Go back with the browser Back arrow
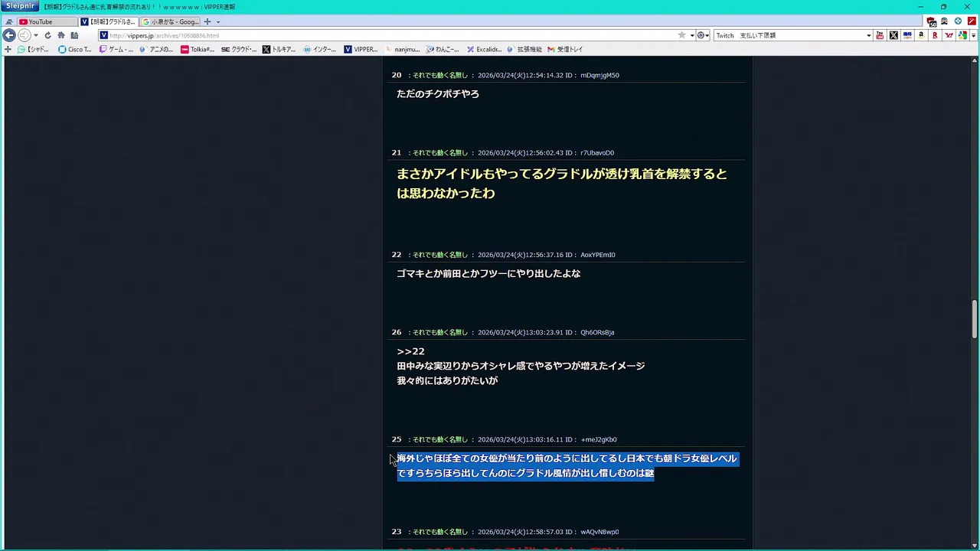 (9, 35)
